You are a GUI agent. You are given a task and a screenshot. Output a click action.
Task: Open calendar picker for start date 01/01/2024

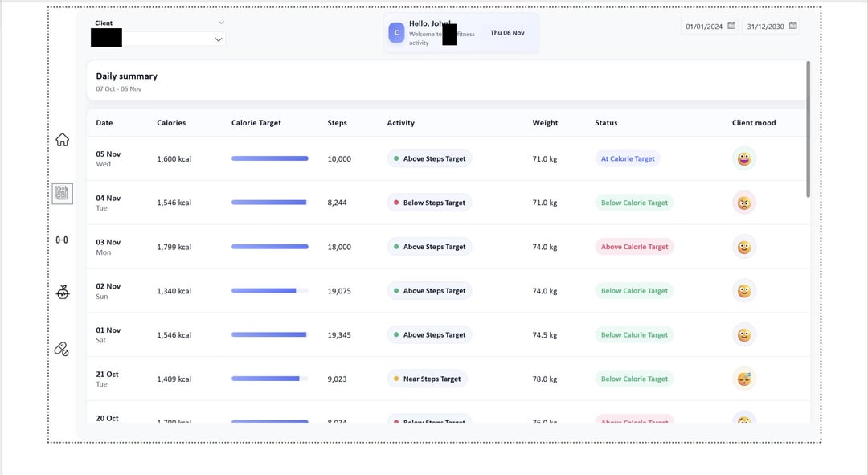coord(731,26)
